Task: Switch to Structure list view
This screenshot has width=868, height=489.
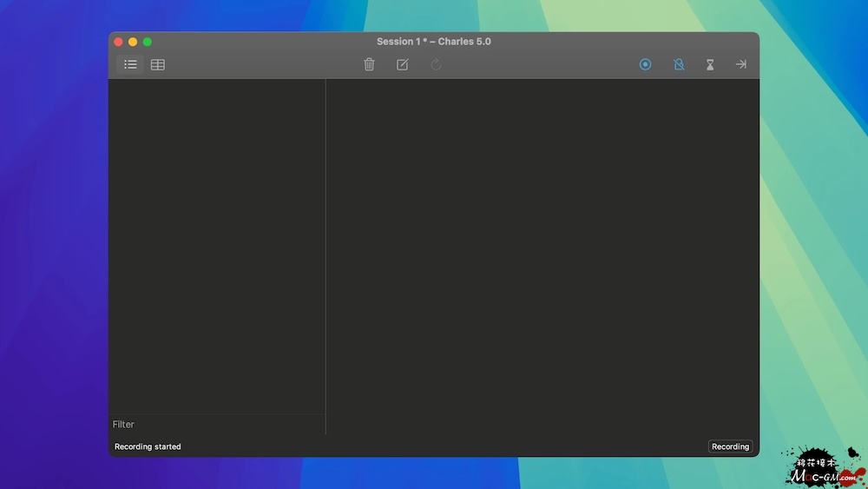Action: [x=130, y=64]
